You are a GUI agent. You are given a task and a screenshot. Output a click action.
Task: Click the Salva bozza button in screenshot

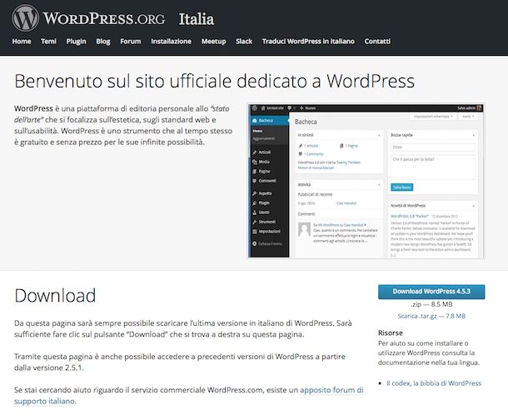click(401, 187)
